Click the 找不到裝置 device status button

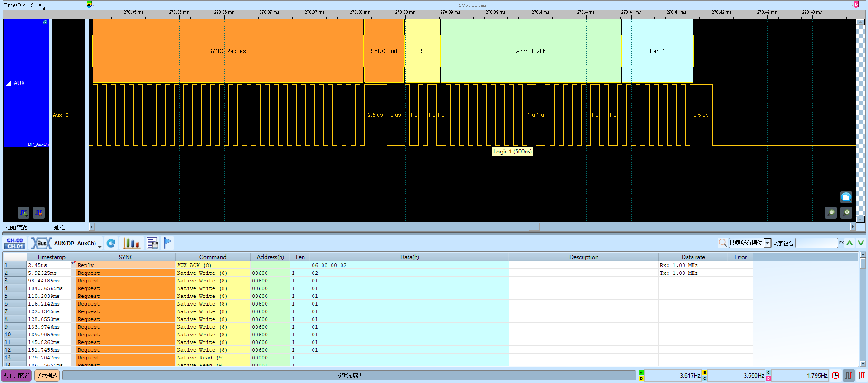click(16, 375)
